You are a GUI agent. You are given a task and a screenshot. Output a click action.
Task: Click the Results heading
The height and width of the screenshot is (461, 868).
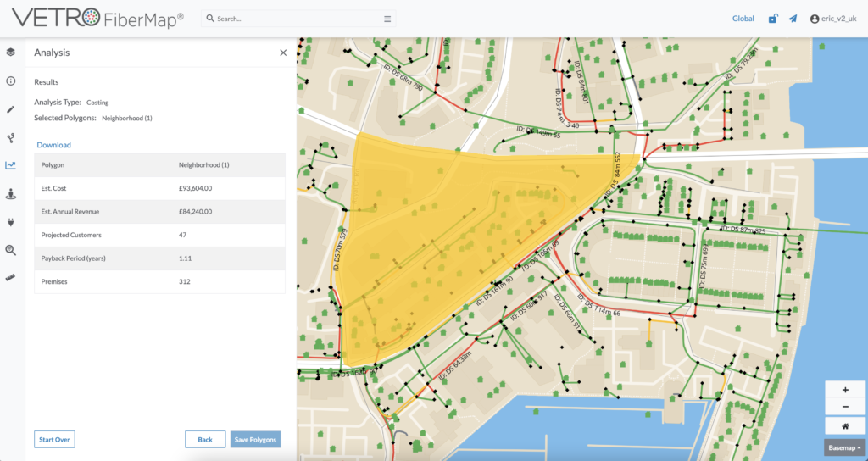pyautogui.click(x=47, y=82)
